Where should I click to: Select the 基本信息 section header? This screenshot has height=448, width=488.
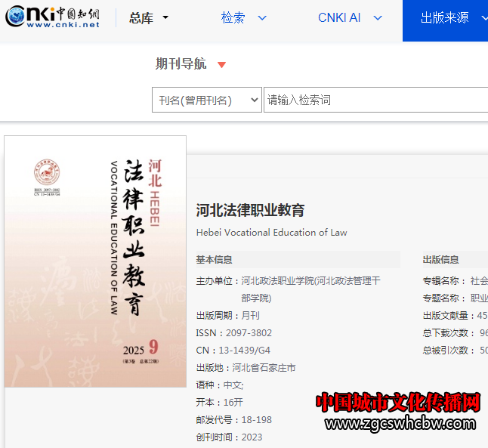click(215, 260)
